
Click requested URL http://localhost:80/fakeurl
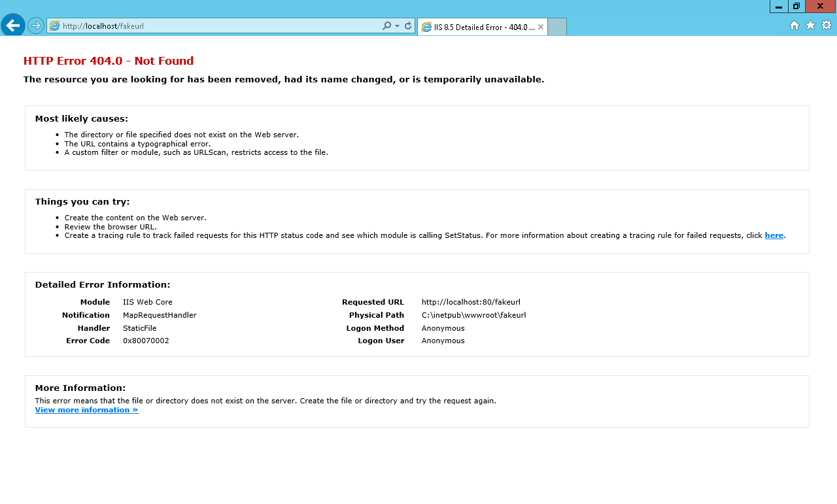coord(471,302)
